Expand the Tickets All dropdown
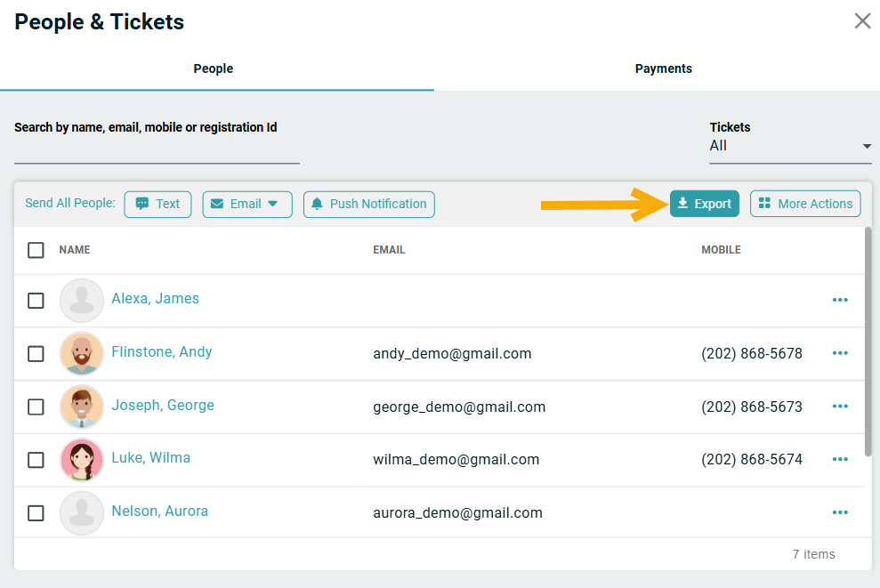Viewport: 880px width, 588px height. (790, 146)
